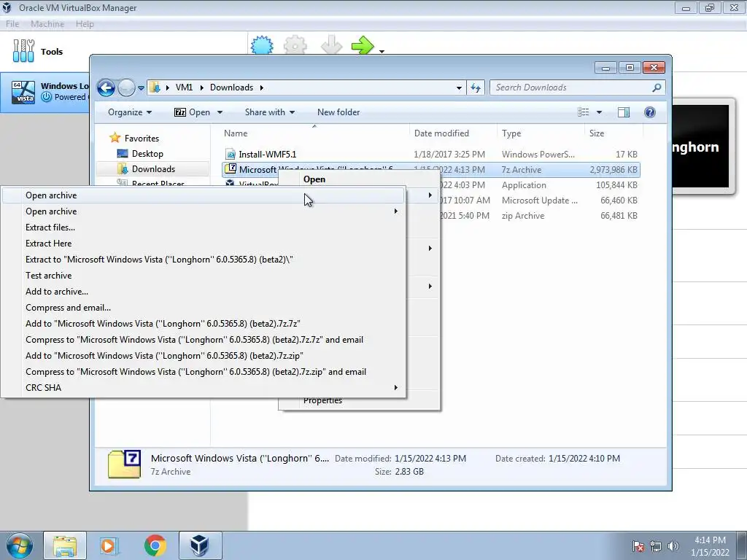
Task: Sort by the Size column header
Action: pos(597,133)
